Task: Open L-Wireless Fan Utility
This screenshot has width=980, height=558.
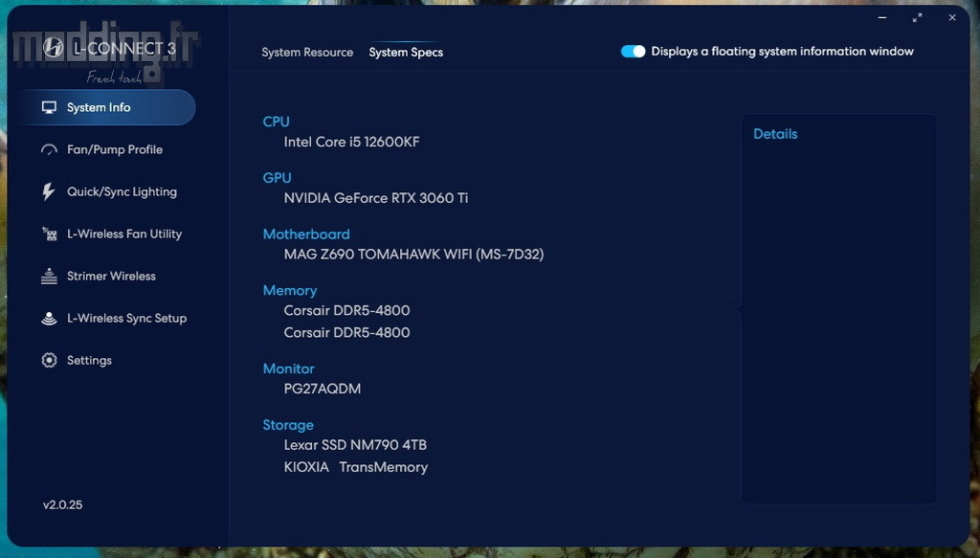Action: [x=124, y=234]
